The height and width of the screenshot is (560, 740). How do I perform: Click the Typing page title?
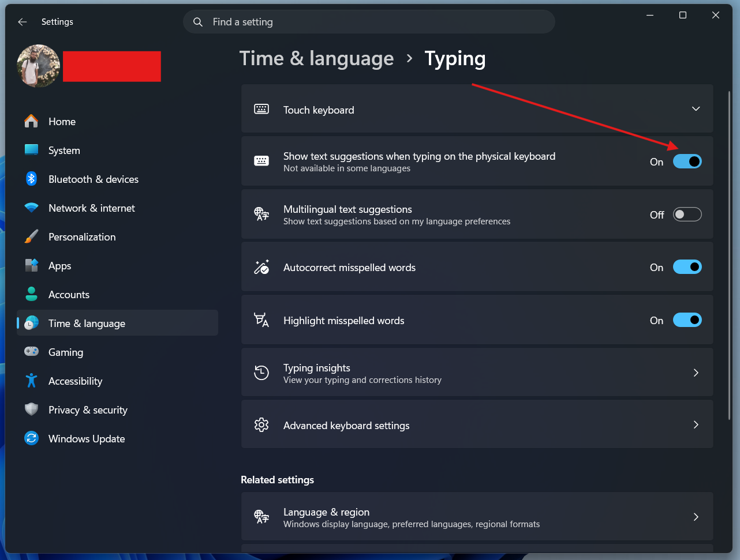455,59
